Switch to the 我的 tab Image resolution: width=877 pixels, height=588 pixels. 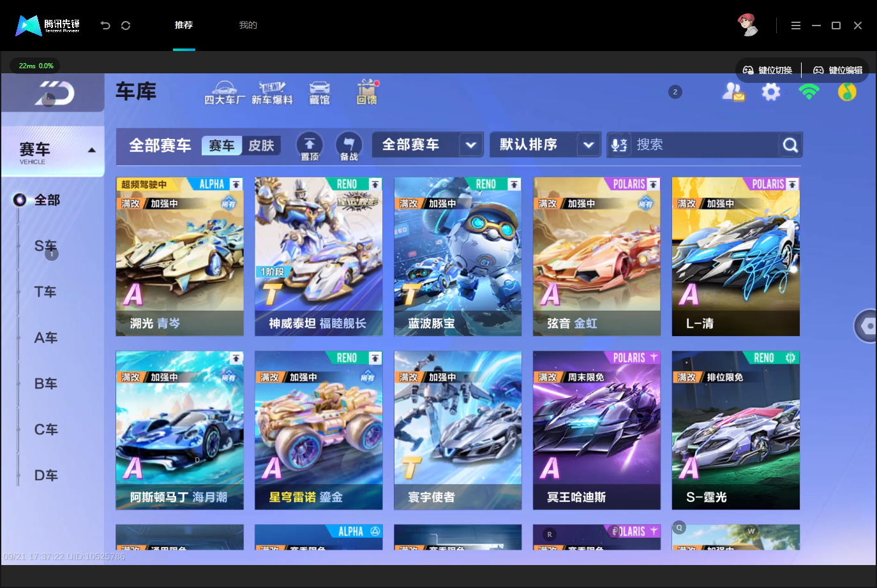pyautogui.click(x=248, y=25)
